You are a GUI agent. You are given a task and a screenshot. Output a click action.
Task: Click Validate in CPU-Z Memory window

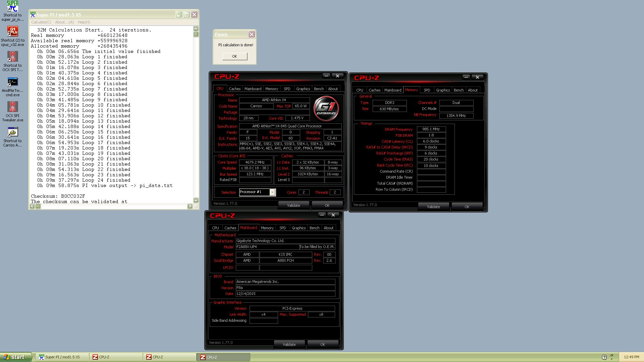[433, 207]
